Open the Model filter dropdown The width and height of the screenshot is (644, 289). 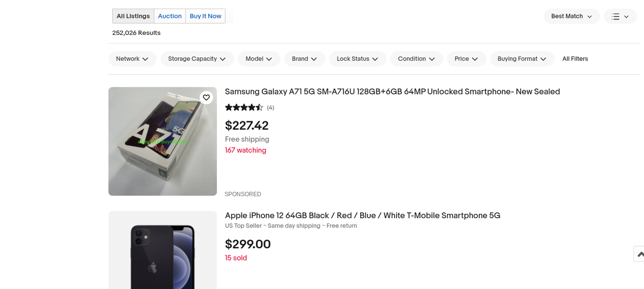click(x=259, y=59)
